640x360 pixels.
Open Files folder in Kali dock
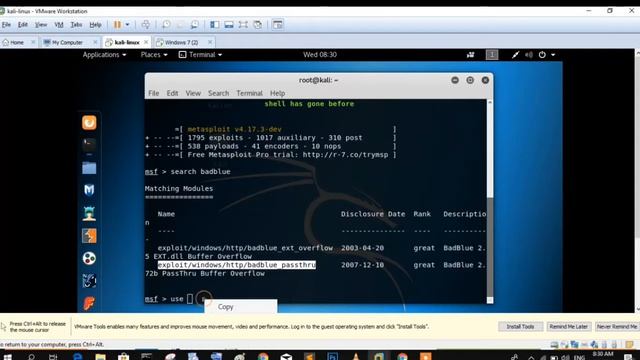[x=89, y=168]
